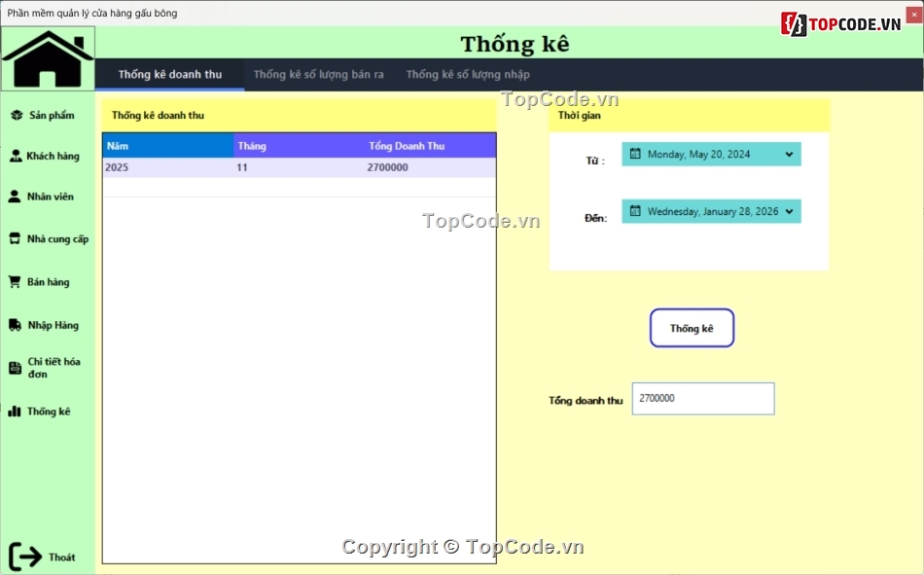Switch to the Thống kê số lượng bán ra tab
The width and height of the screenshot is (924, 575).
click(319, 74)
